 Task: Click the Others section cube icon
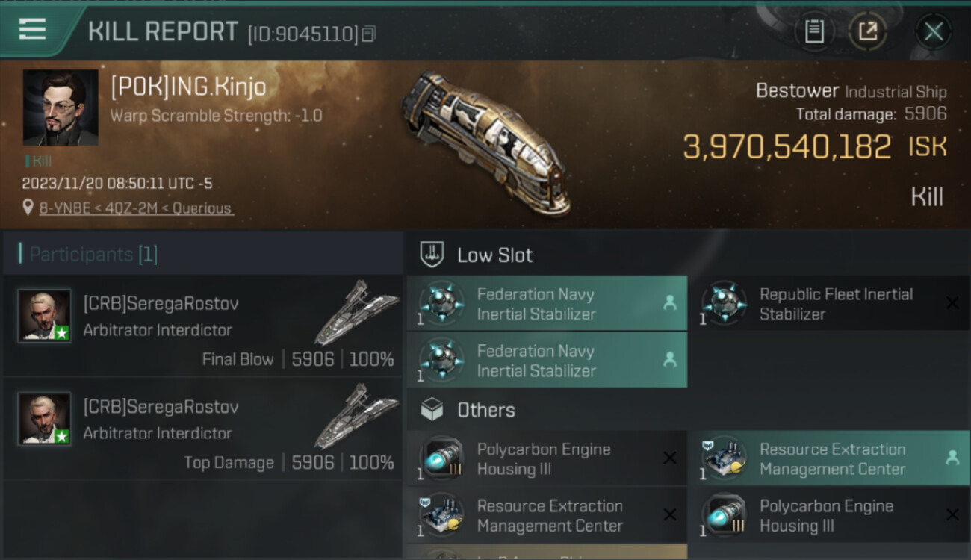click(432, 409)
